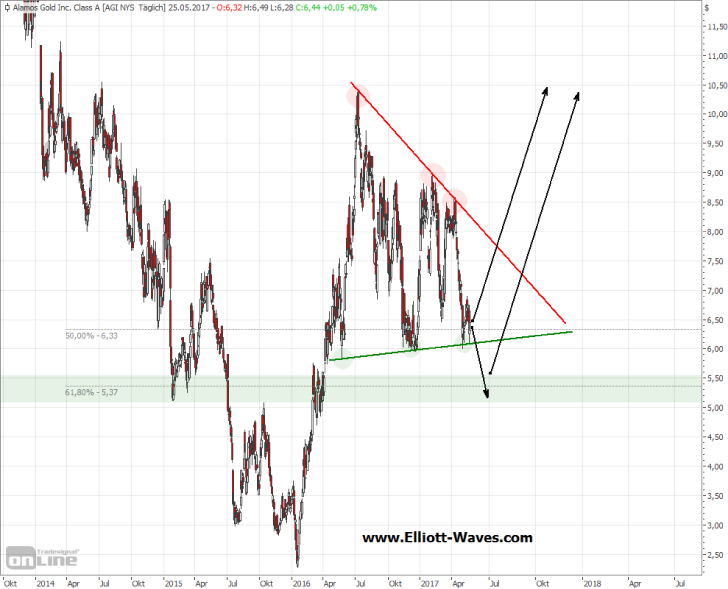Screen dimensions: 728x589
Task: Click the 50,00% - 6,33 Fibonacci label
Action: [x=93, y=336]
